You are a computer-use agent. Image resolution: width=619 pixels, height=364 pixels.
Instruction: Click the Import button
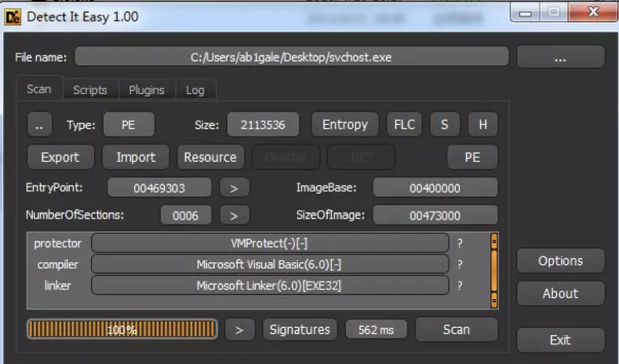pyautogui.click(x=136, y=157)
